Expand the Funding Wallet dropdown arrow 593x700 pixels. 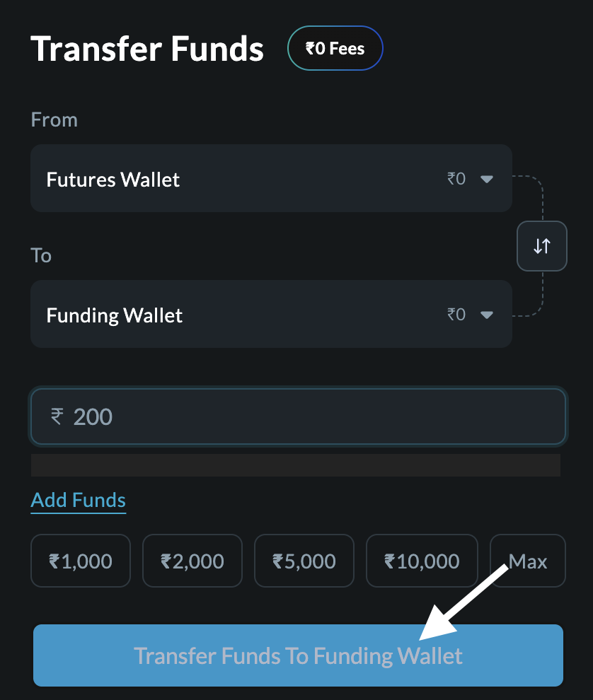tap(487, 315)
